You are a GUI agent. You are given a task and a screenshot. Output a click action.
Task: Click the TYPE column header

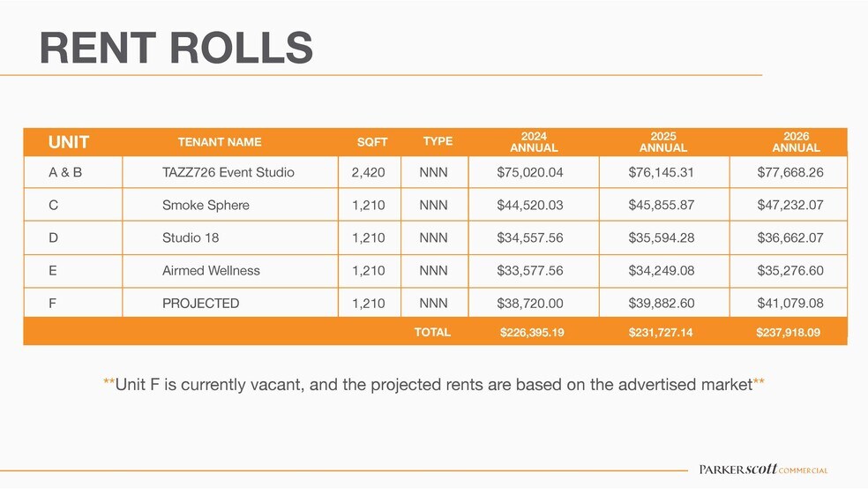point(438,141)
